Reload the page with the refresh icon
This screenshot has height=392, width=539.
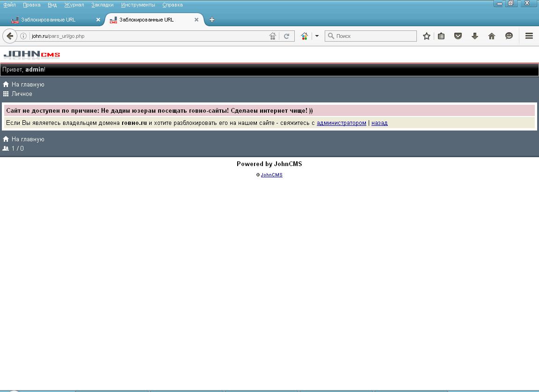(287, 36)
